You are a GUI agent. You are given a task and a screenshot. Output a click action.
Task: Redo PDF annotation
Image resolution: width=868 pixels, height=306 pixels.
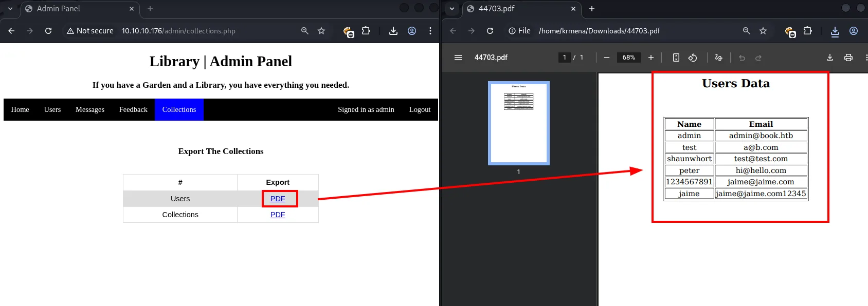tap(758, 58)
